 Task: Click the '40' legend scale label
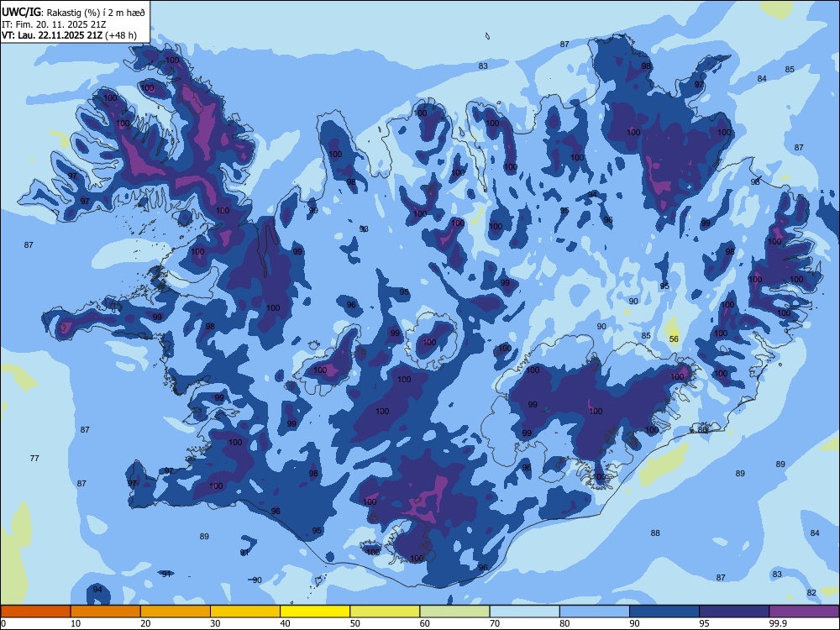pos(285,623)
